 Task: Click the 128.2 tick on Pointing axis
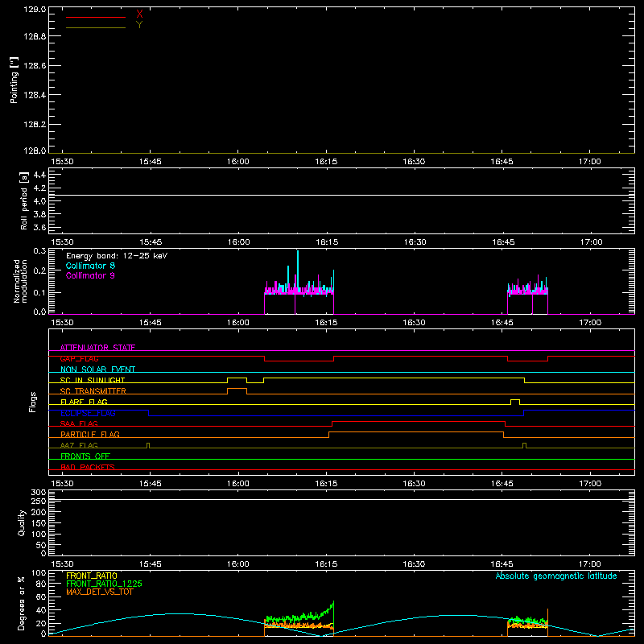tap(35, 125)
